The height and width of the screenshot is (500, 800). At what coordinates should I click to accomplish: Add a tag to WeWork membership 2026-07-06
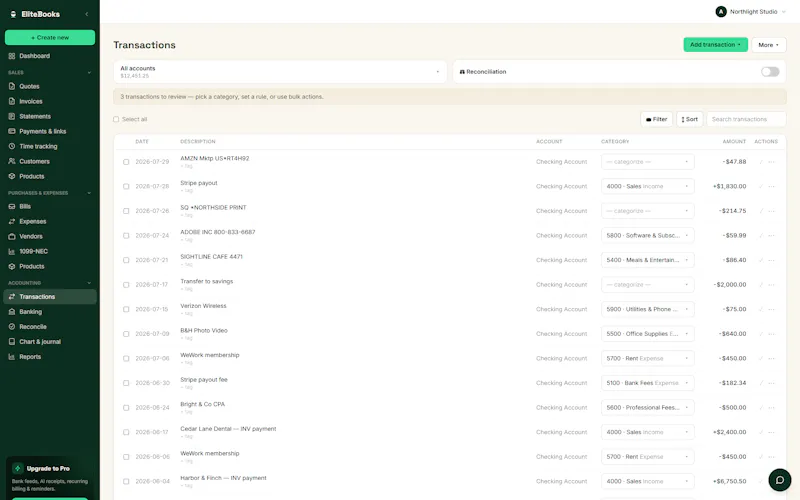click(187, 363)
